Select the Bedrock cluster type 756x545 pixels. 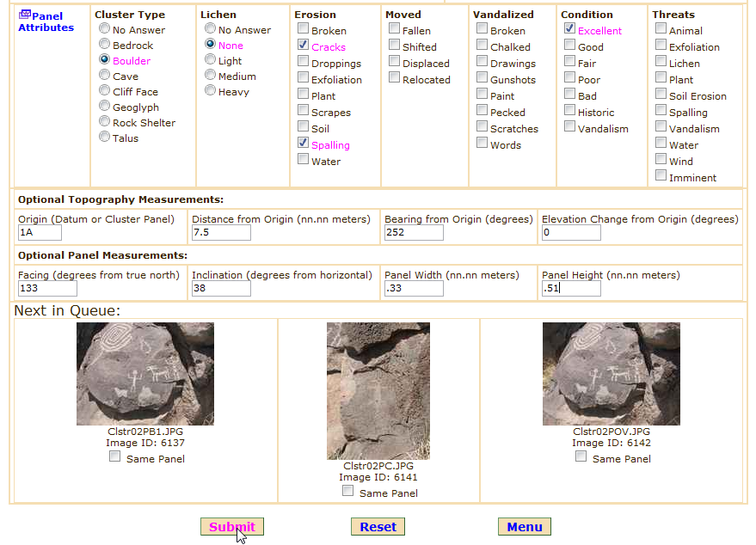105,45
